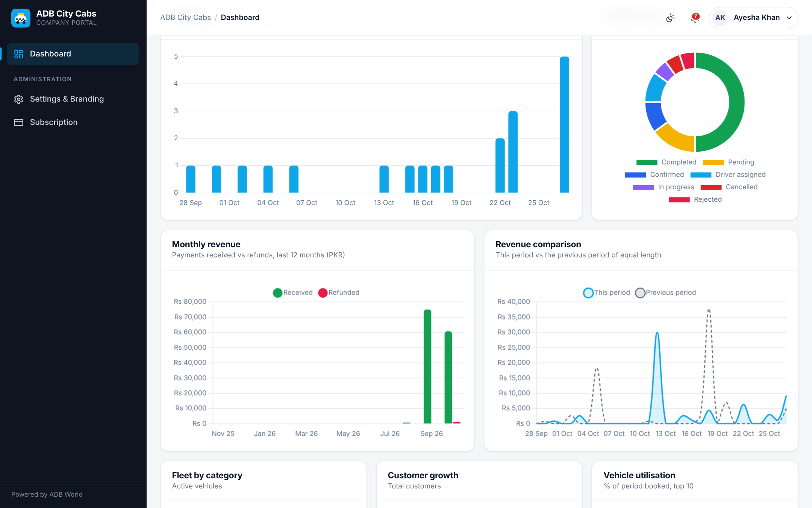Screen dimensions: 812x508
Task: Click the ADMINISTRATION section label
Action: [x=42, y=79]
